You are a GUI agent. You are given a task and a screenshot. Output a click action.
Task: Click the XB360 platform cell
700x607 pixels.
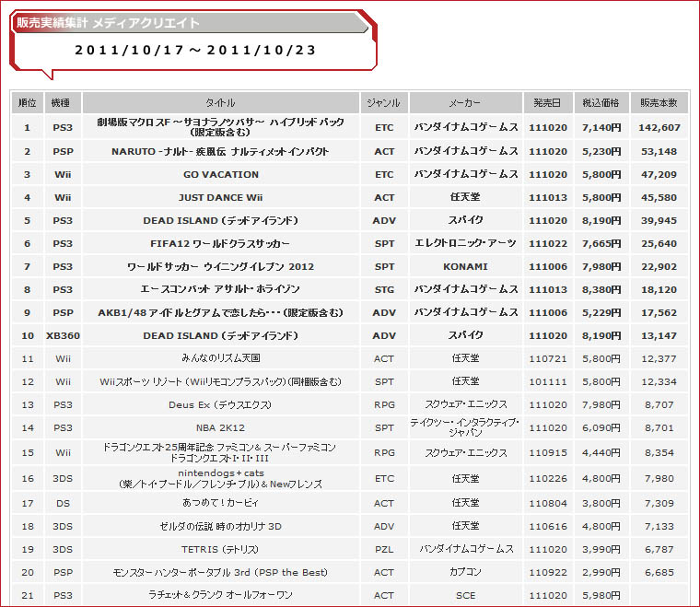63,335
